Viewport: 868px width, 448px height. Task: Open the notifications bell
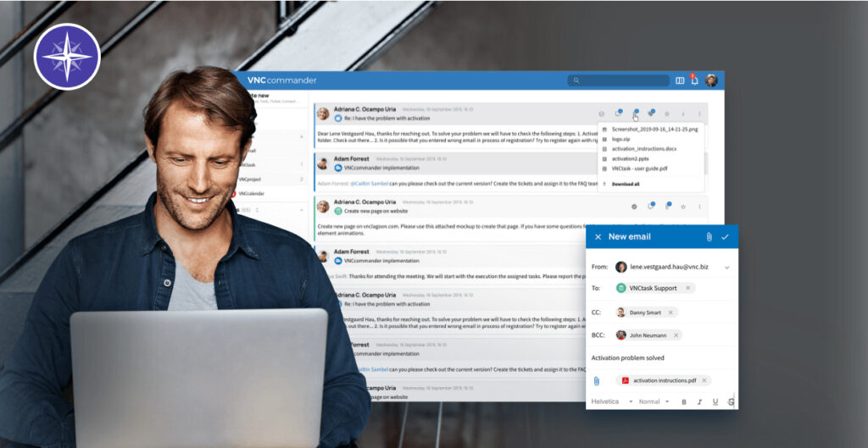pyautogui.click(x=694, y=80)
